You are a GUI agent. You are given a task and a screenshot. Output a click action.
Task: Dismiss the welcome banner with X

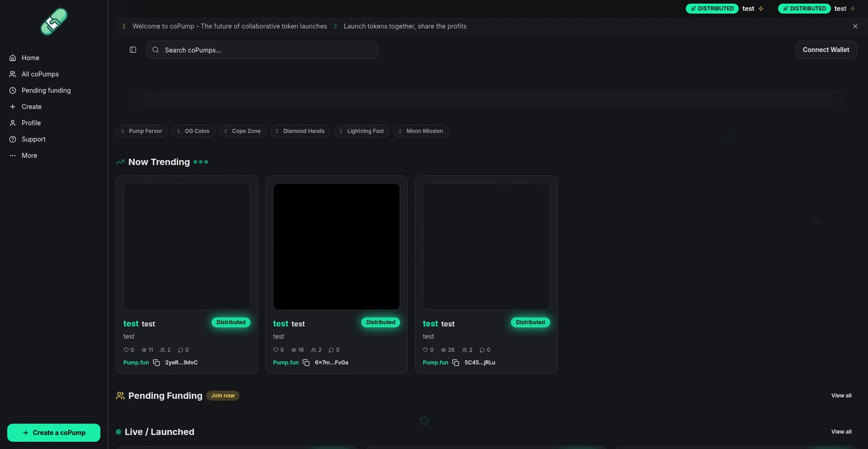(x=855, y=26)
